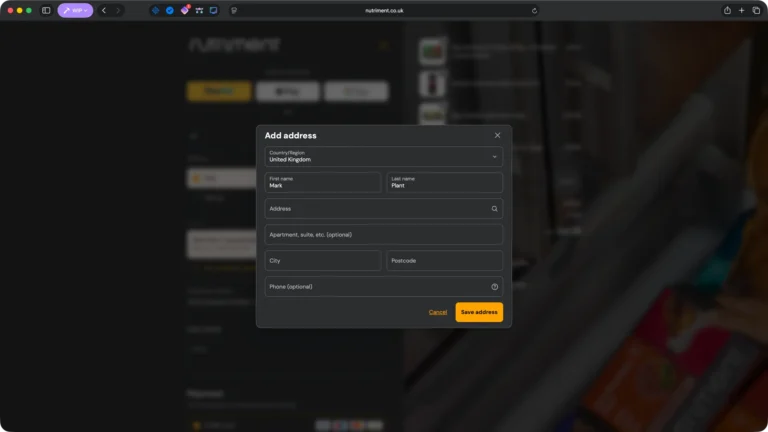Click the Postcode input field
Screen dimensions: 768x432
444,261
